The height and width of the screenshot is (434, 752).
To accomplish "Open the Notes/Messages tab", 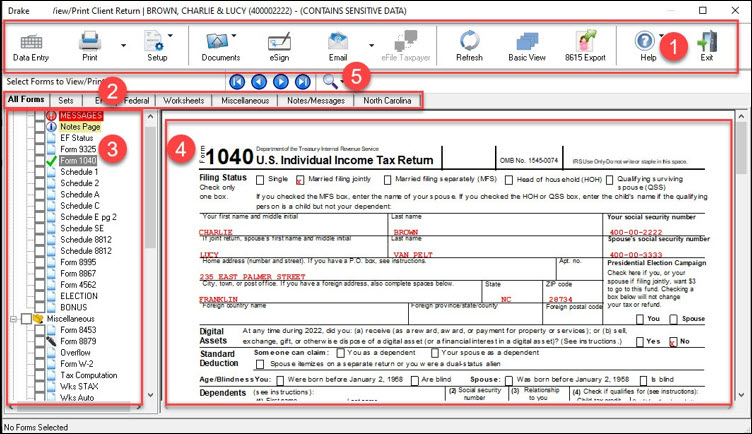I will click(316, 101).
